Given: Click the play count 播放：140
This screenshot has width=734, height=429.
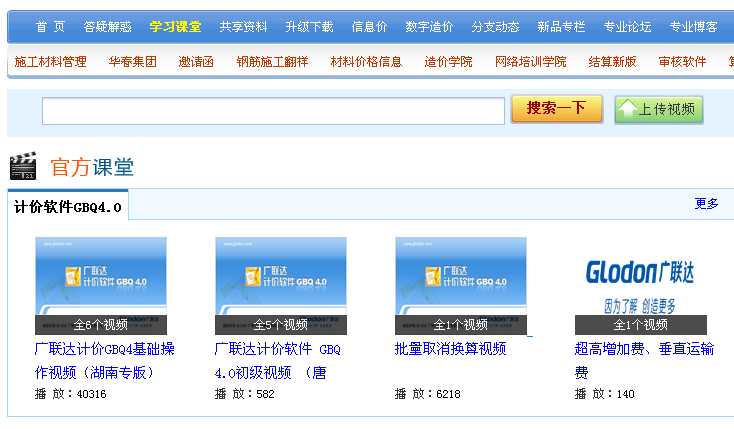Looking at the screenshot, I should click(x=605, y=394).
